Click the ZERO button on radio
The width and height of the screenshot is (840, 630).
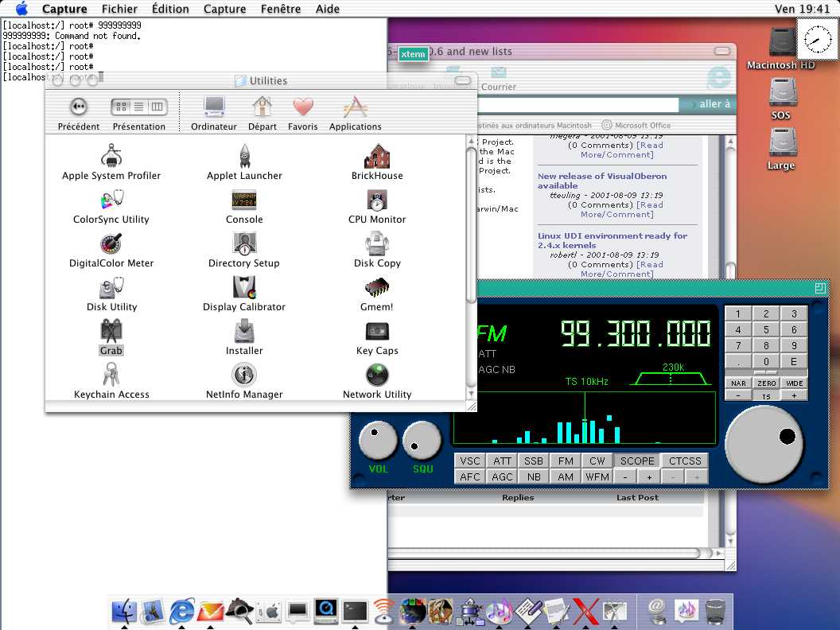[766, 383]
